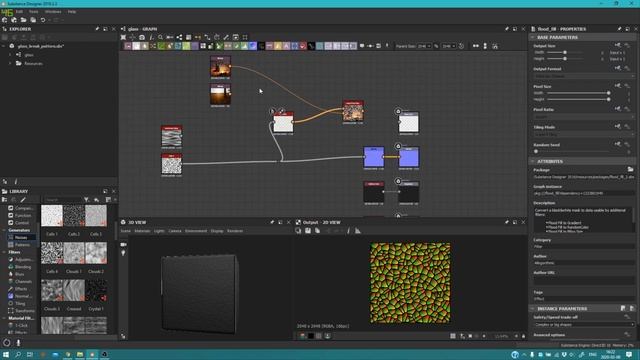Click the filter funnel icon in the Library panel
Image resolution: width=640 pixels, height=360 pixels.
coord(87,200)
